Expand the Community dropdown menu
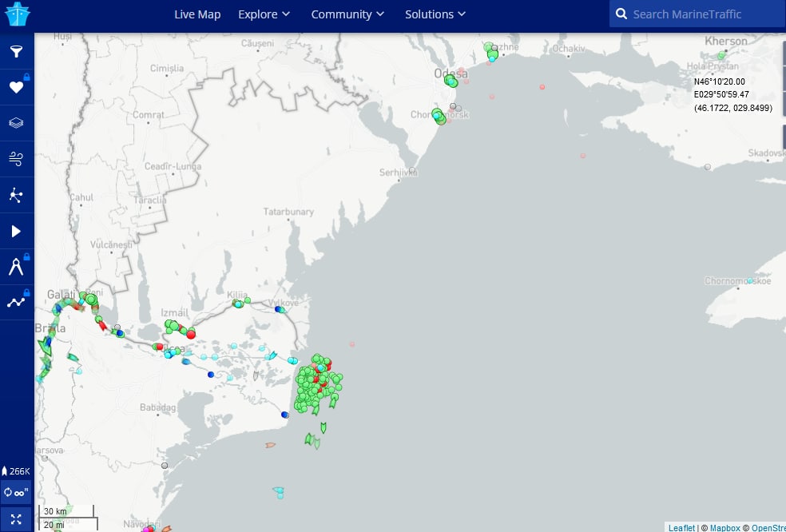 pos(347,14)
